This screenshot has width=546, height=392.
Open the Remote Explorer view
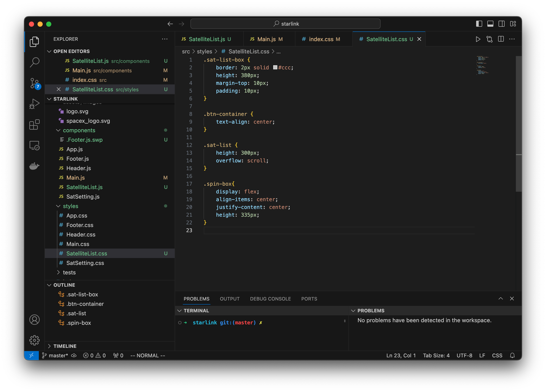(x=35, y=146)
